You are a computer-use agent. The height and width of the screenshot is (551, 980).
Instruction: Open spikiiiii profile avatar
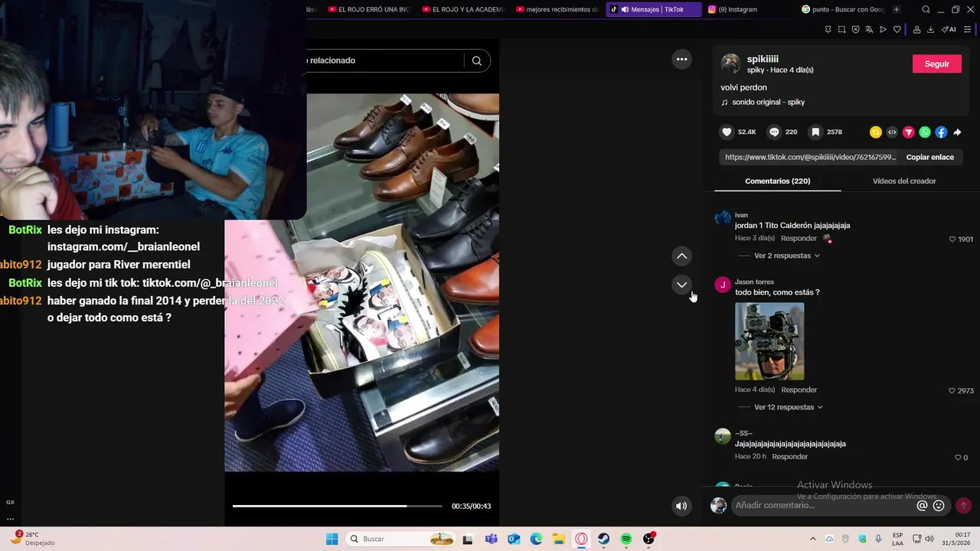point(730,64)
